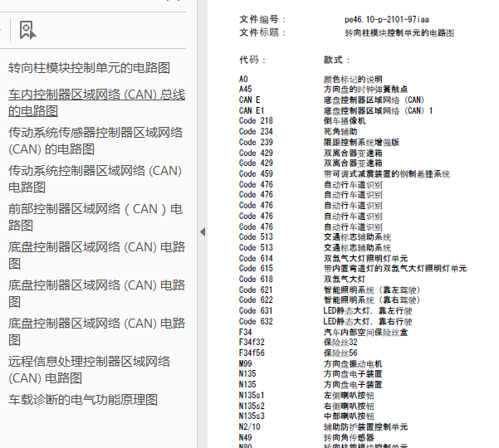Select M99 code entry
Image resolution: width=499 pixels, height=448 pixels.
pyautogui.click(x=246, y=363)
